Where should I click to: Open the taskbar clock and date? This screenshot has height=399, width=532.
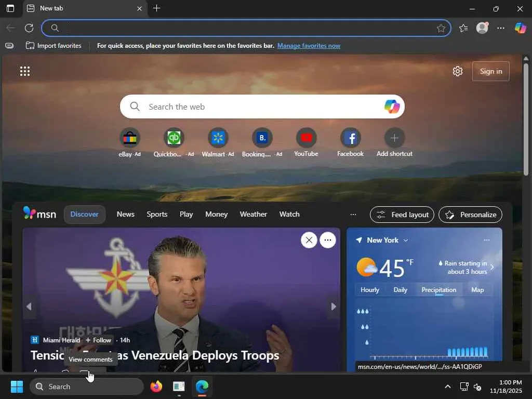[506, 387]
